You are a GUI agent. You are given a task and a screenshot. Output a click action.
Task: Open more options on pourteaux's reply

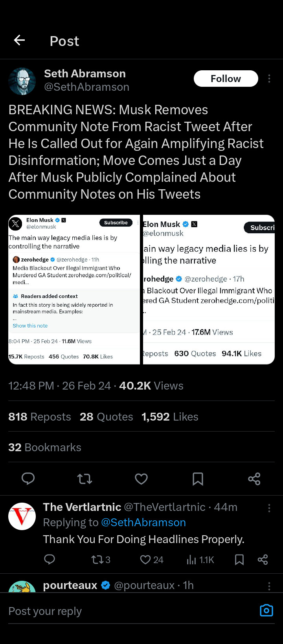click(269, 586)
